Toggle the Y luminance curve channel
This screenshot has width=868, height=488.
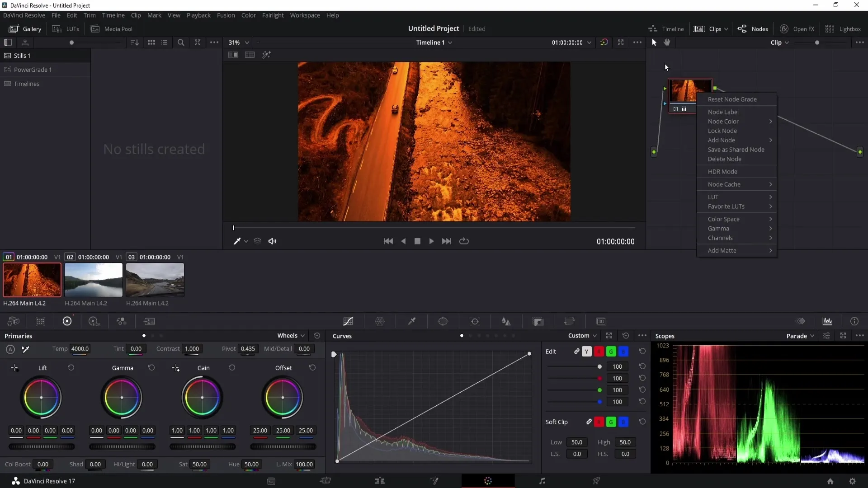pyautogui.click(x=586, y=352)
